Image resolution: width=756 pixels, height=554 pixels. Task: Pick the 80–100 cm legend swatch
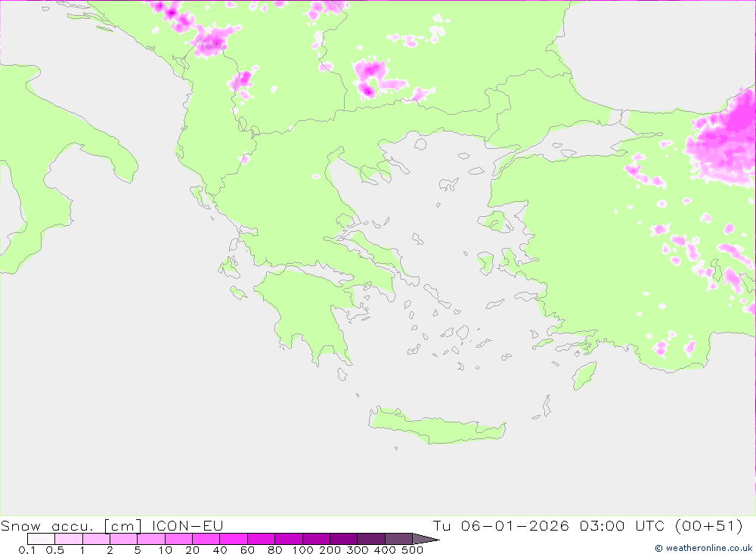(x=288, y=539)
